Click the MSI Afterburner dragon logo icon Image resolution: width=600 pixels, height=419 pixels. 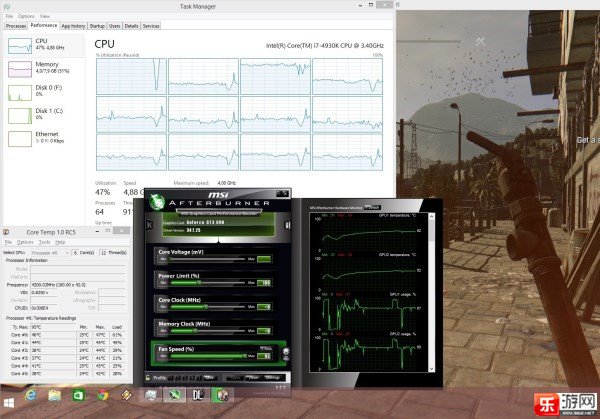coord(157,201)
